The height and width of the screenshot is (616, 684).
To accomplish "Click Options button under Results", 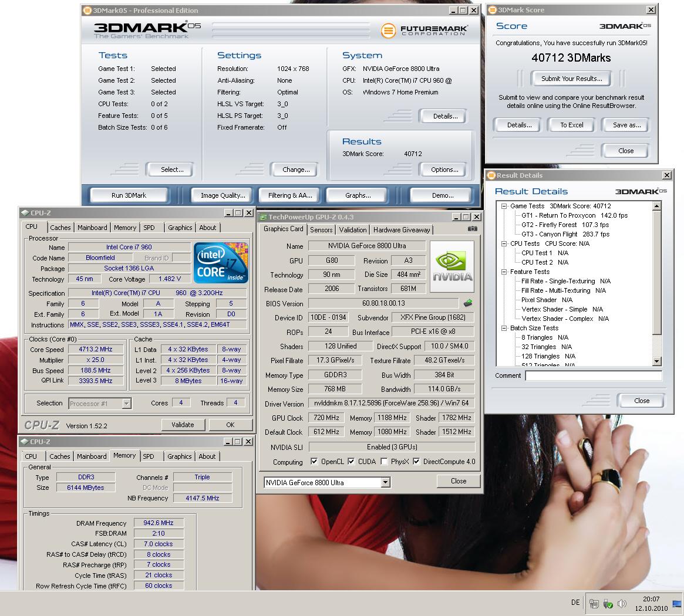I will [x=444, y=169].
